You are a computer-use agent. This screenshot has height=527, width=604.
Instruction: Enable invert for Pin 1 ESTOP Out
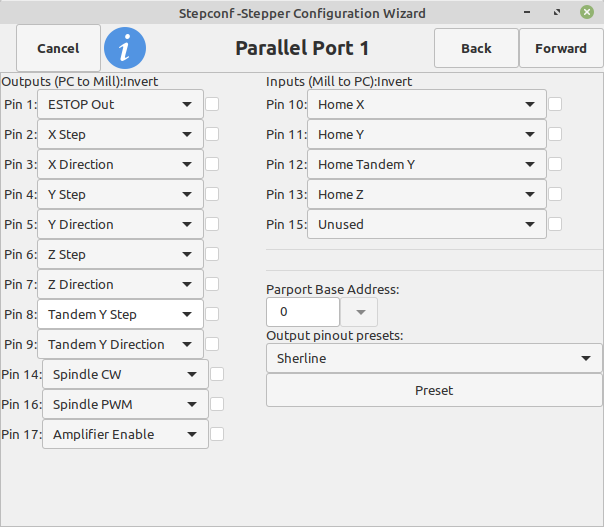click(212, 104)
